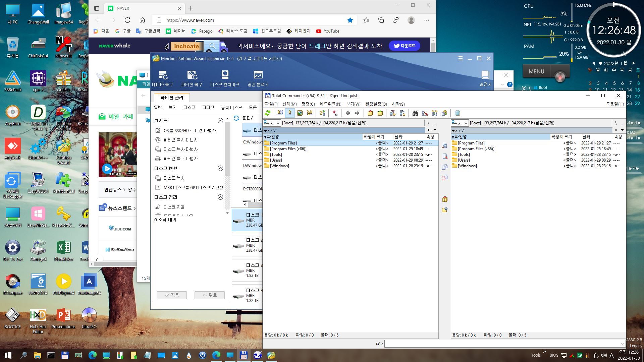
Task: Pack files using the gift box icon
Action: [370, 113]
